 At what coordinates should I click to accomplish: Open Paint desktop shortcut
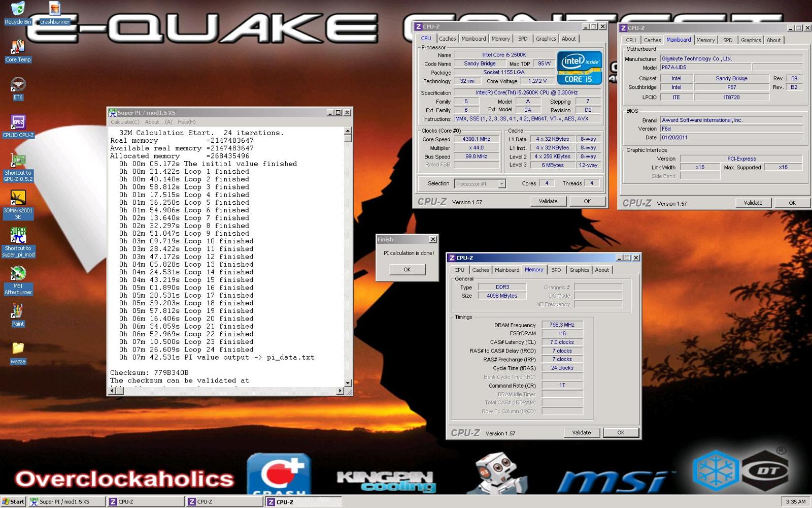coord(18,315)
